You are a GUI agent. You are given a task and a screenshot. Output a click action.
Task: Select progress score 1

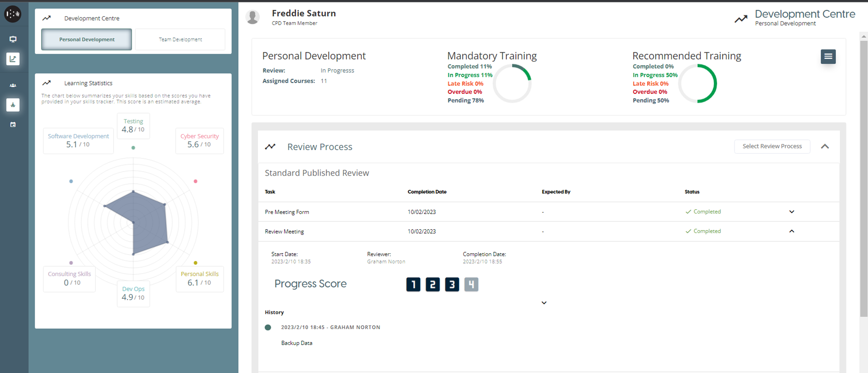tap(413, 284)
